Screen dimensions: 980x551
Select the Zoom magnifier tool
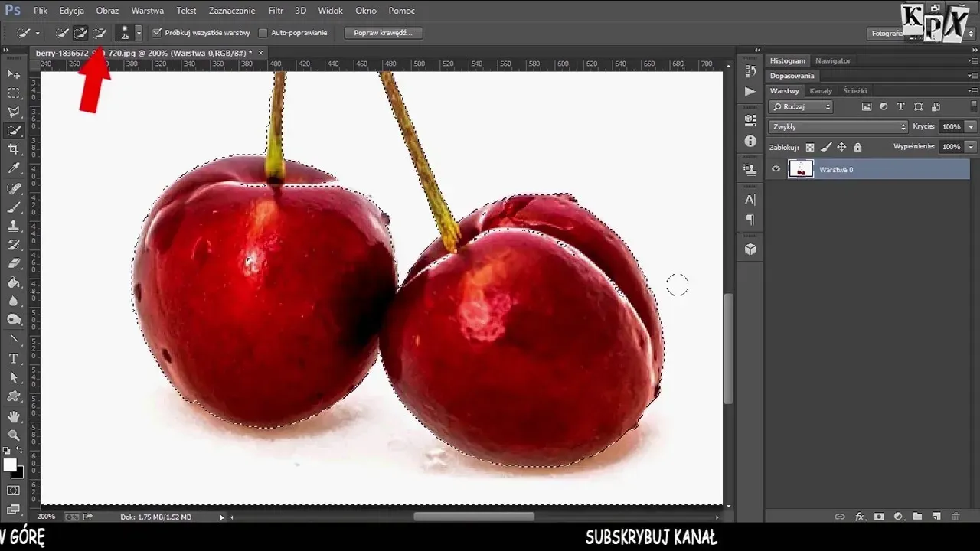[x=14, y=435]
